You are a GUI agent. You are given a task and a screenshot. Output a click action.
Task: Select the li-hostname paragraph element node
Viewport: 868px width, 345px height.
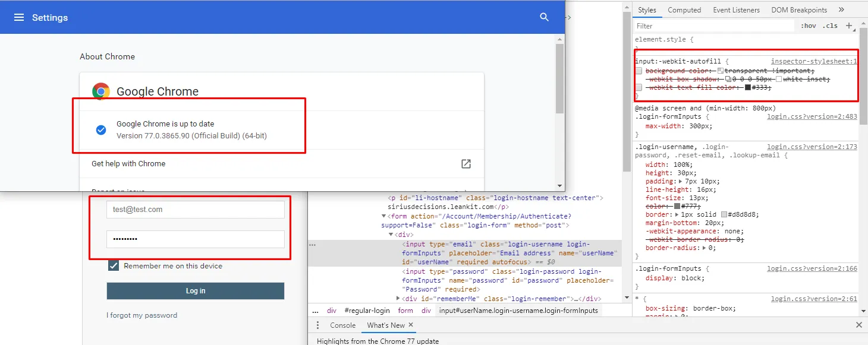(495, 202)
